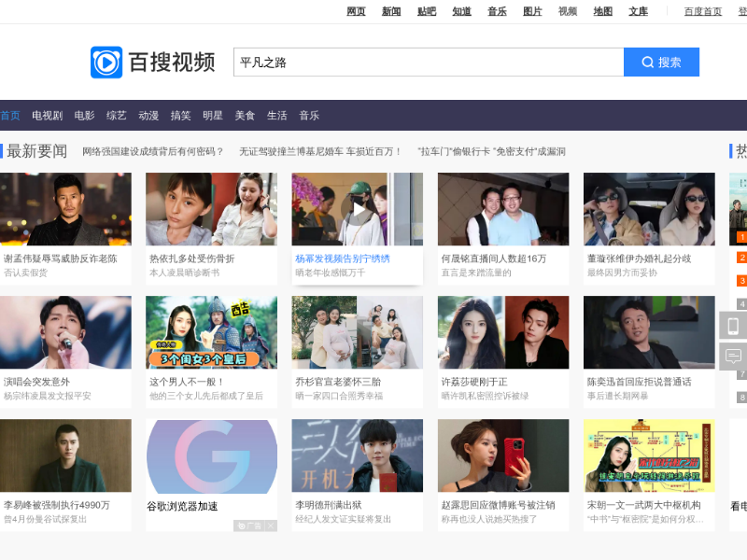Switch to the 电视剧 category tab
747x560 pixels.
click(47, 116)
